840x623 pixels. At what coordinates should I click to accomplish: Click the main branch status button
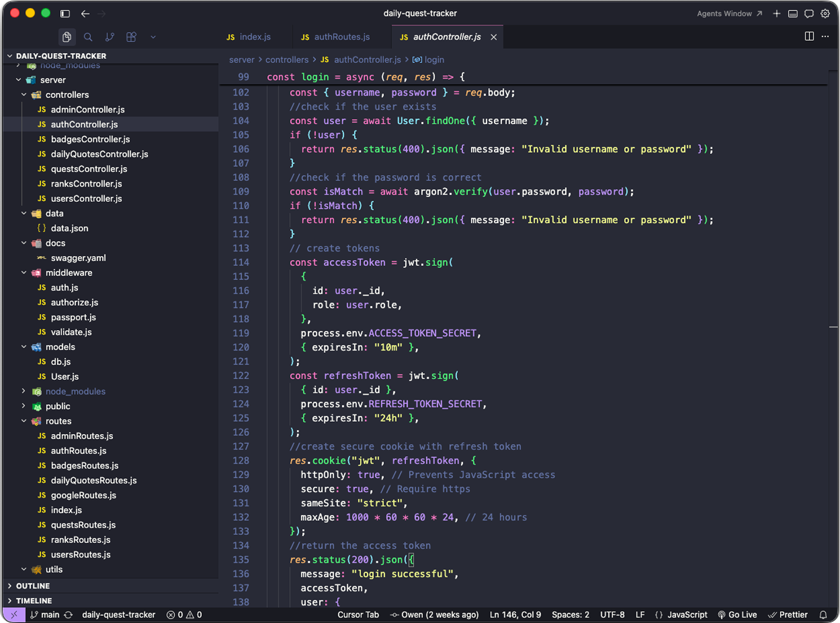click(45, 615)
